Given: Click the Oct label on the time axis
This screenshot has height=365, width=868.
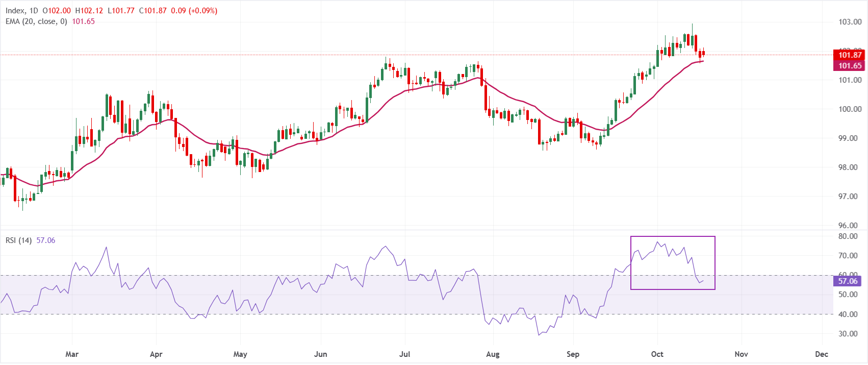Looking at the screenshot, I should pos(657,354).
